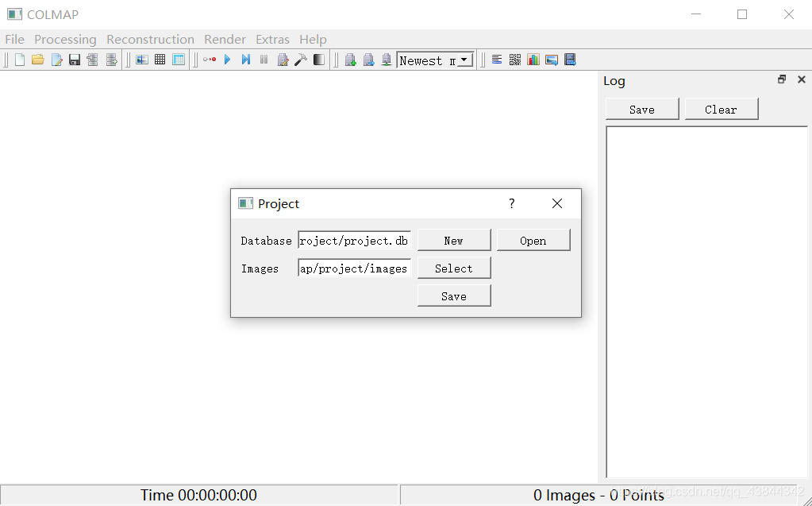Click the gray Export model icon with arrow

click(x=111, y=60)
